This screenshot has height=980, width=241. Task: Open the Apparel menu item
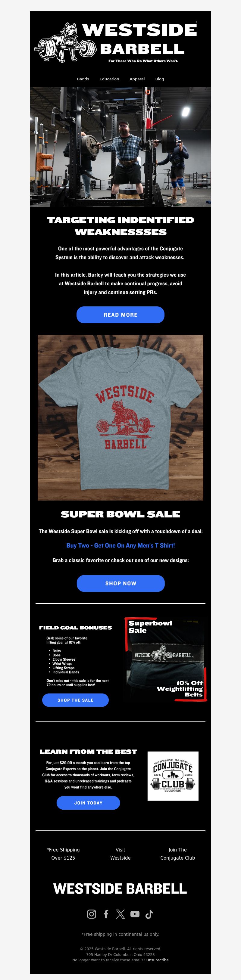[x=137, y=79]
